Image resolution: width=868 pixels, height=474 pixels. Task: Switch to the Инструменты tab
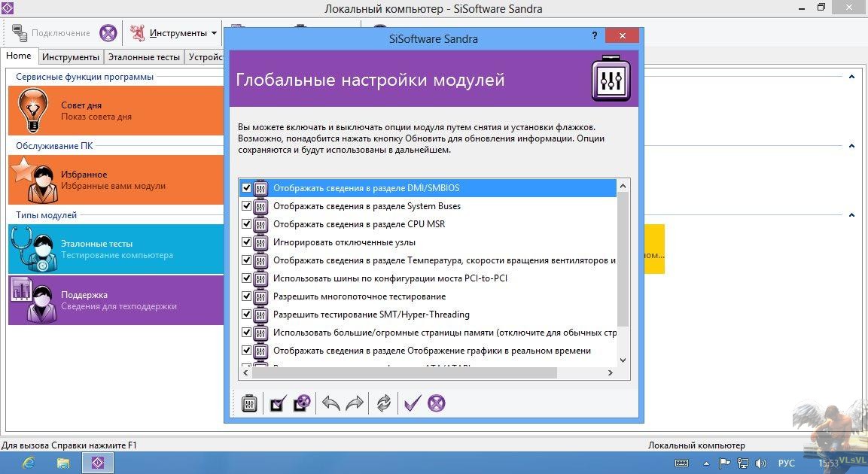(x=71, y=57)
